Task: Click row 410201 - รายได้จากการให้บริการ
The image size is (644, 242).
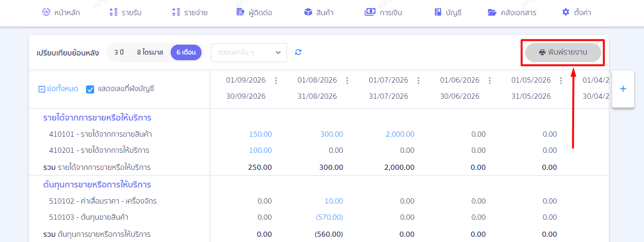Action: pyautogui.click(x=99, y=150)
